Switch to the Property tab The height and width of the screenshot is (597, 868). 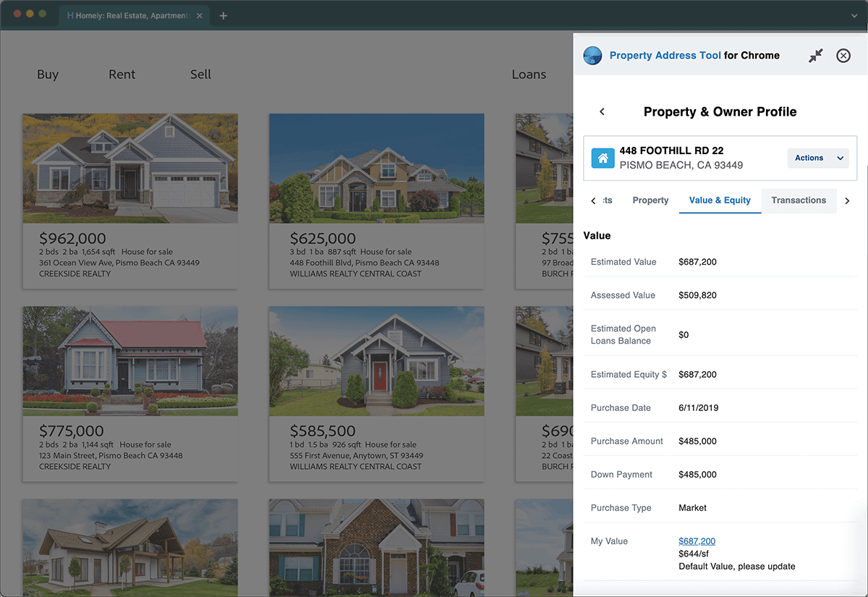[x=650, y=200]
